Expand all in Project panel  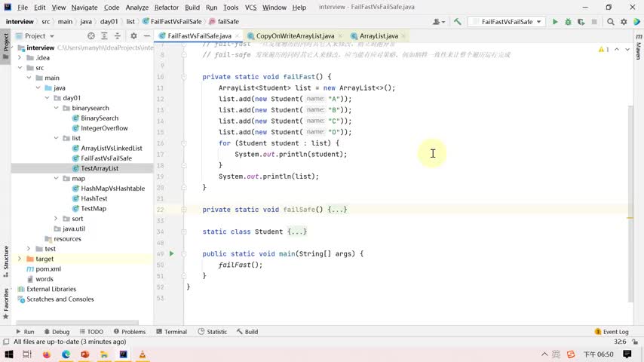pos(104,36)
